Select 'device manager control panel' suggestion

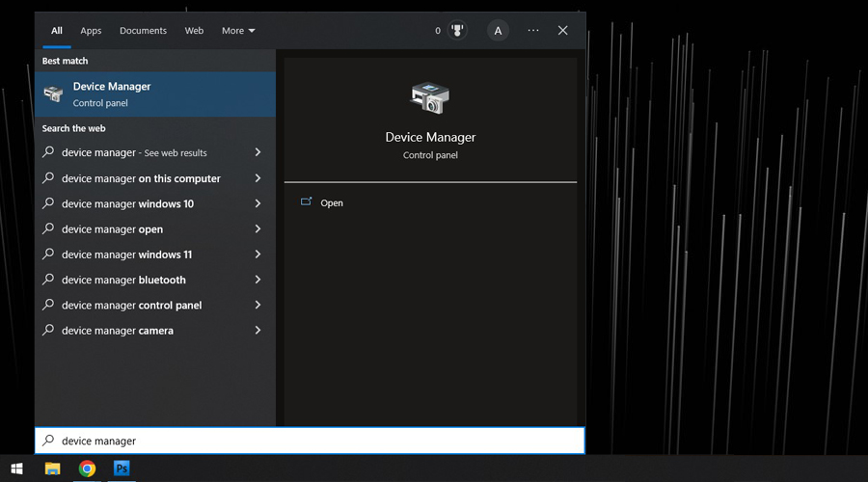[x=155, y=305]
